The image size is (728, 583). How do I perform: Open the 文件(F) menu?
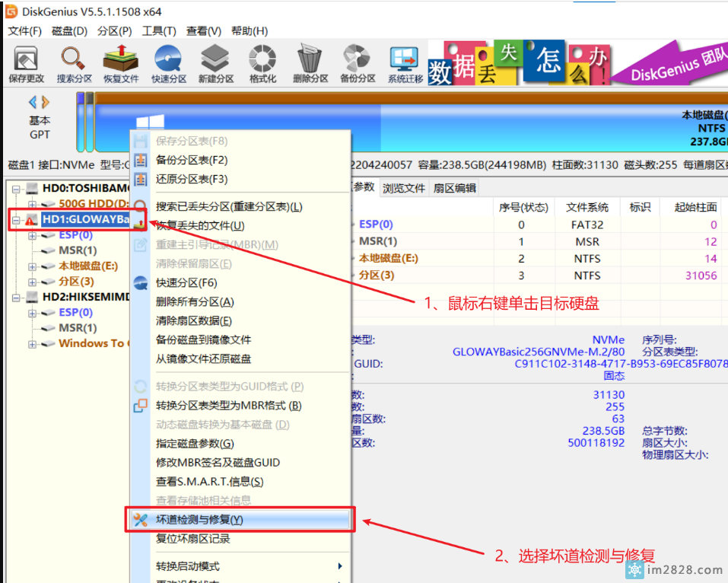click(24, 31)
